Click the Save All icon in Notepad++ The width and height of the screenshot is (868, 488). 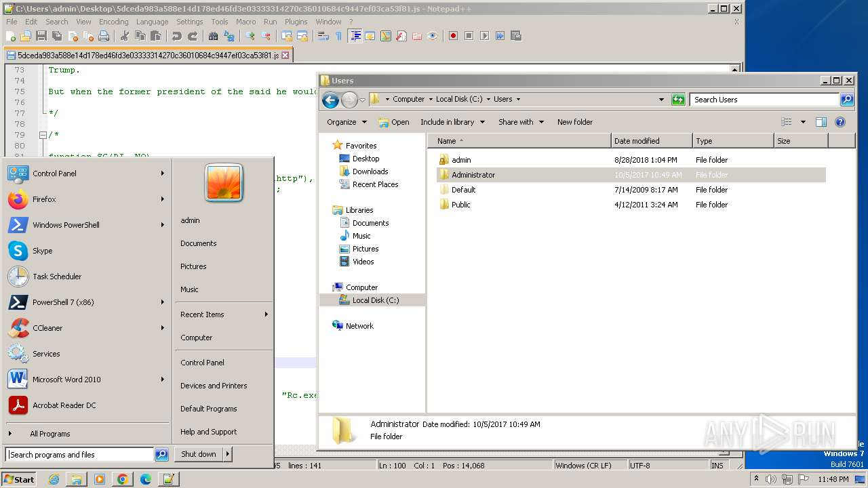pos(56,36)
